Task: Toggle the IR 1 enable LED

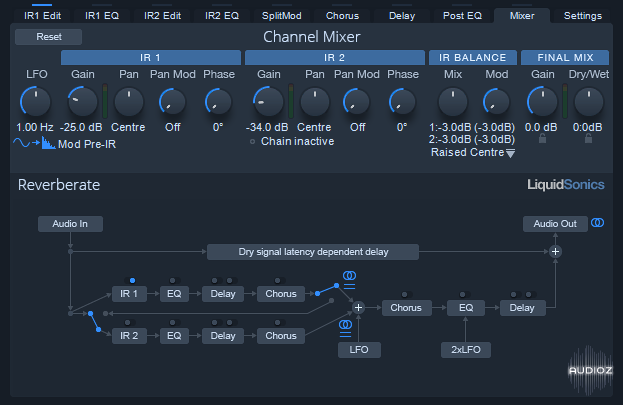Action: [x=130, y=281]
